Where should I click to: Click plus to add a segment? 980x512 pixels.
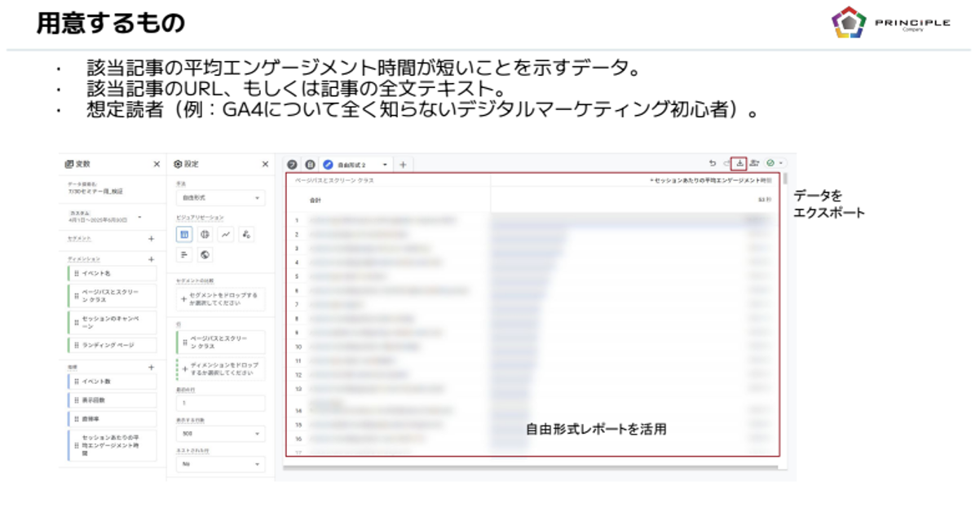151,239
